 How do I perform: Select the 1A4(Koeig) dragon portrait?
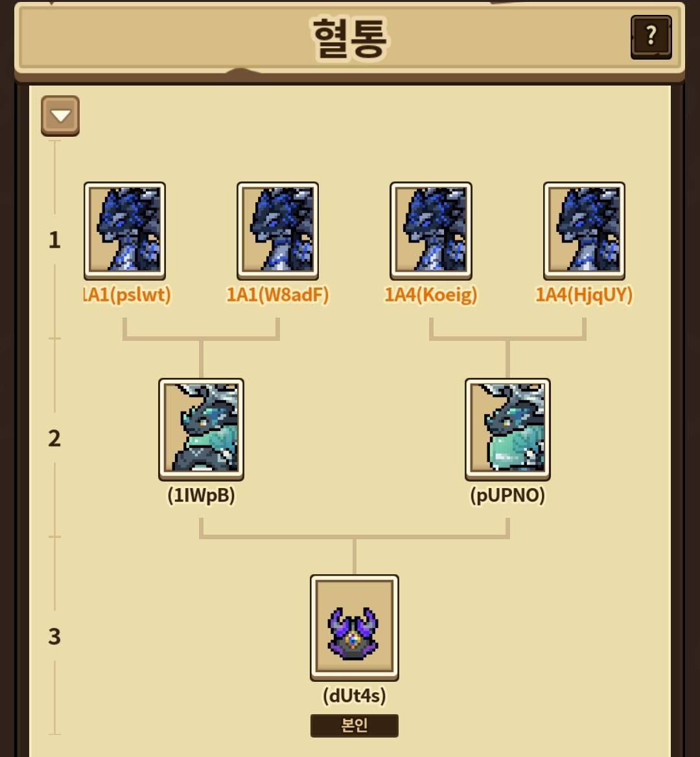tap(430, 231)
